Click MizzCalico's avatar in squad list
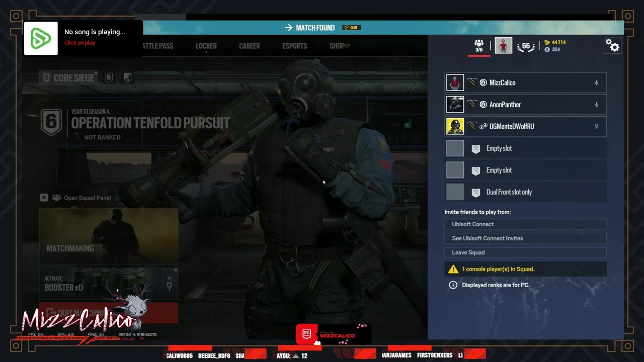The width and height of the screenshot is (644, 362). coord(455,82)
